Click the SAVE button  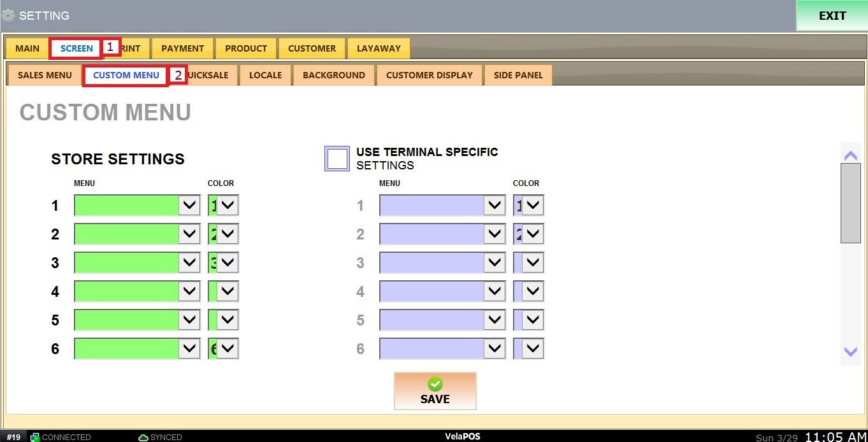[435, 391]
